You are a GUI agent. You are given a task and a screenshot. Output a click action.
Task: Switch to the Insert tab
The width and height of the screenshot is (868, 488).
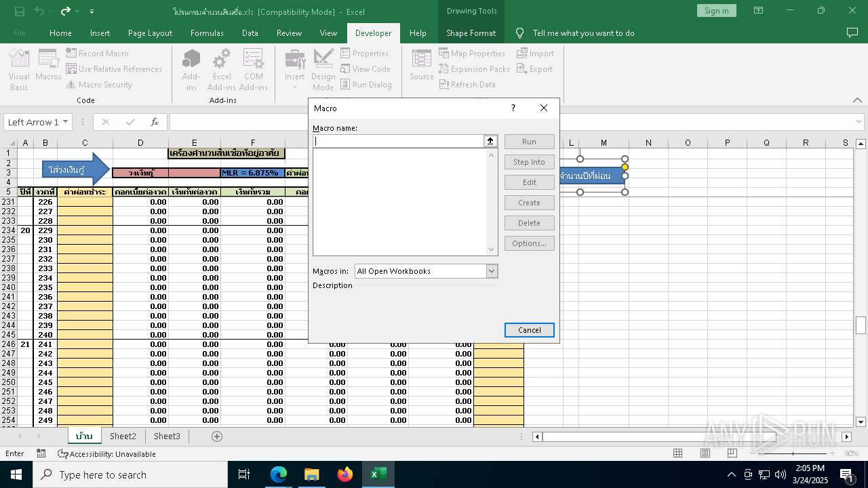(x=100, y=33)
